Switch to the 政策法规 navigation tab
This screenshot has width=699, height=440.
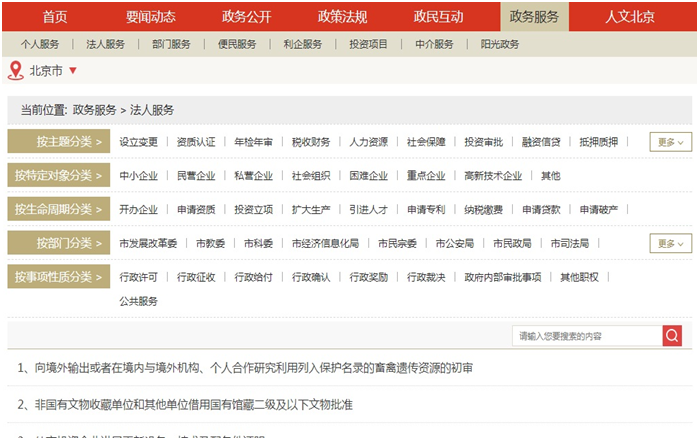coord(342,16)
